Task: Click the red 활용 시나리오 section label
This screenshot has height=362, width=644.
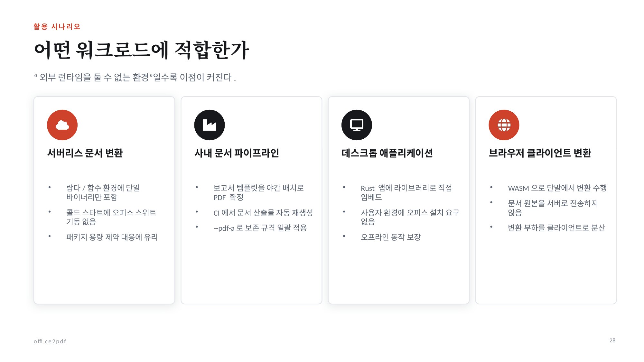Action: (x=57, y=26)
